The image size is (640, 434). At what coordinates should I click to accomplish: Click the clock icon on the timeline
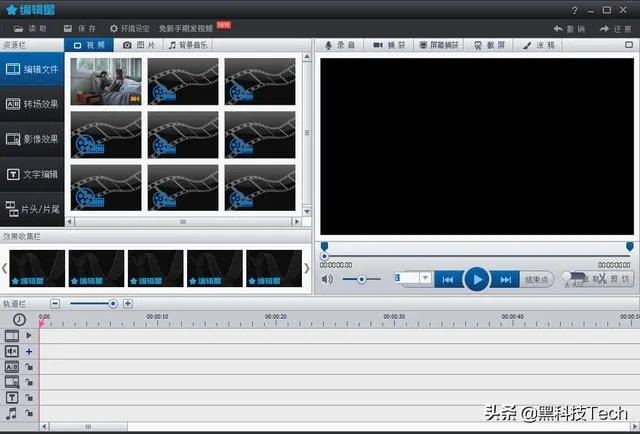coord(19,319)
